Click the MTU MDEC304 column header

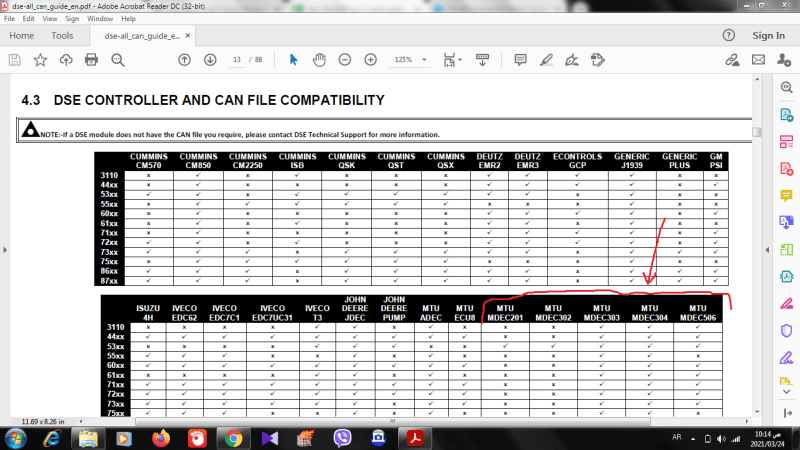[649, 313]
